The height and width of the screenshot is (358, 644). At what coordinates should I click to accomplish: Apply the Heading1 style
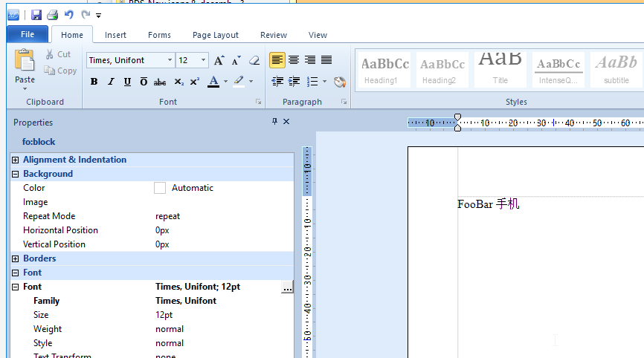pyautogui.click(x=384, y=70)
